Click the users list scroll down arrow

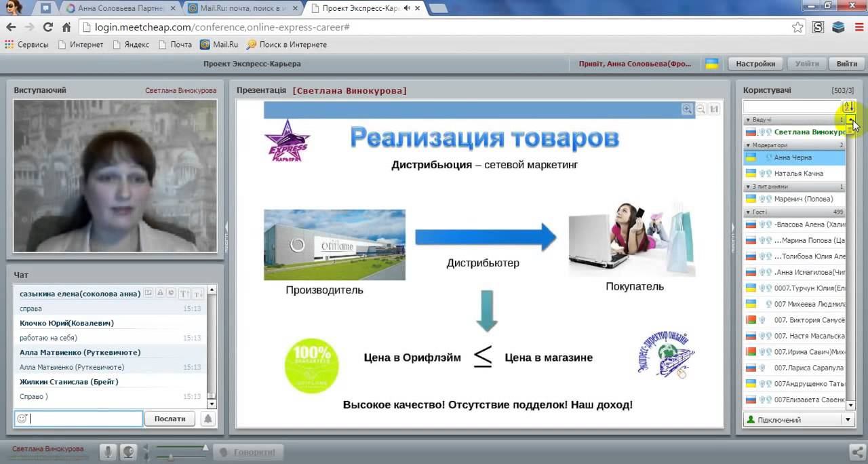851,405
